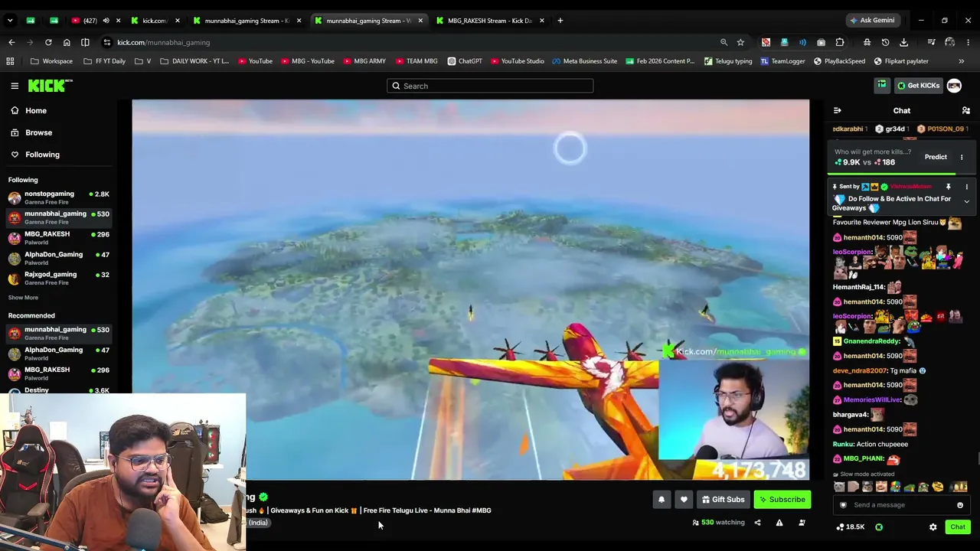Click the cat emote in quick emote row

click(840, 487)
